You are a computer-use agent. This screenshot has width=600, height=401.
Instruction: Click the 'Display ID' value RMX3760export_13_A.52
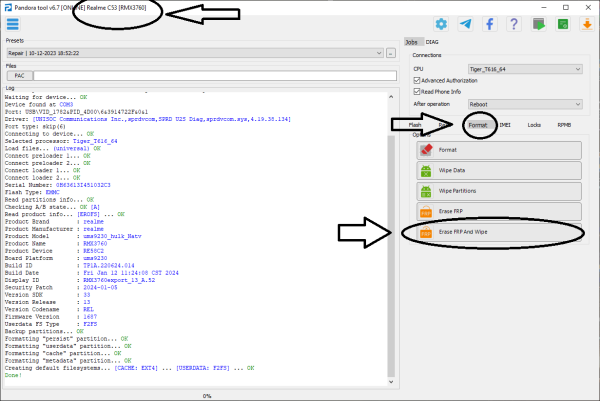click(119, 280)
